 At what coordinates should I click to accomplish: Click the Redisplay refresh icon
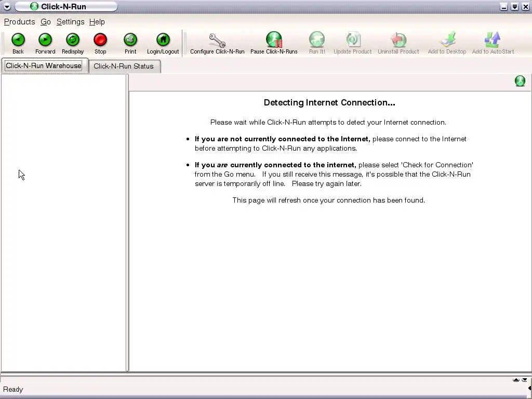coord(73,40)
